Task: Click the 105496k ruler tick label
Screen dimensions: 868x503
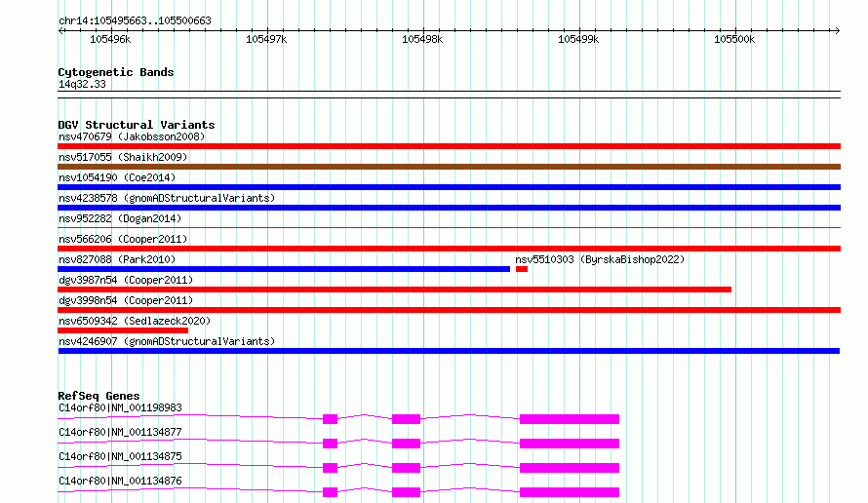Action: pyautogui.click(x=110, y=39)
